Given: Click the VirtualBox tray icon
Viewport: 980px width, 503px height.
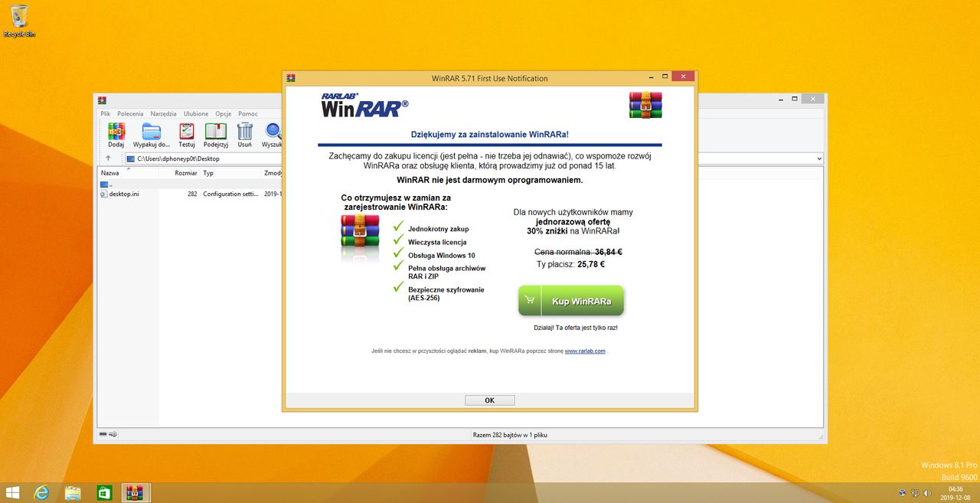Looking at the screenshot, I should [902, 493].
